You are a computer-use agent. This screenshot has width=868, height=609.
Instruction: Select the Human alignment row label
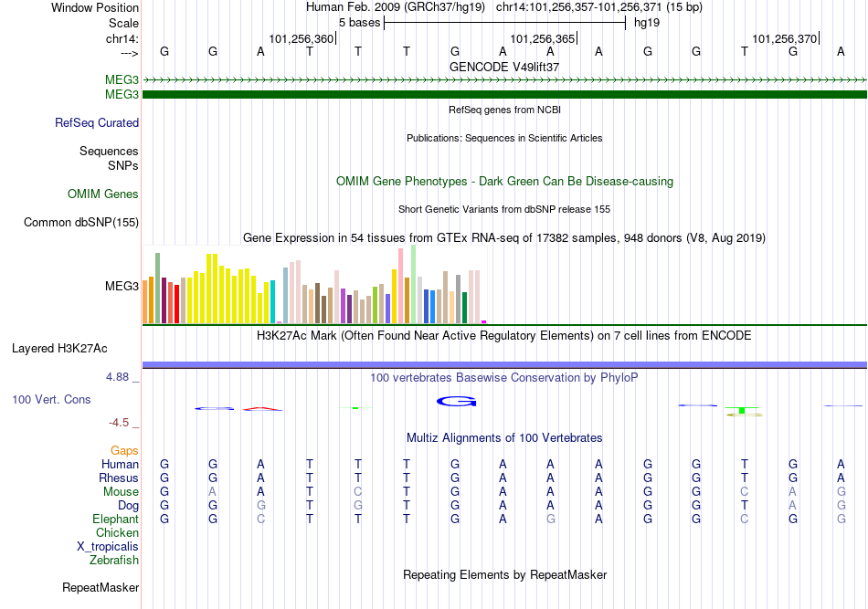tap(120, 464)
